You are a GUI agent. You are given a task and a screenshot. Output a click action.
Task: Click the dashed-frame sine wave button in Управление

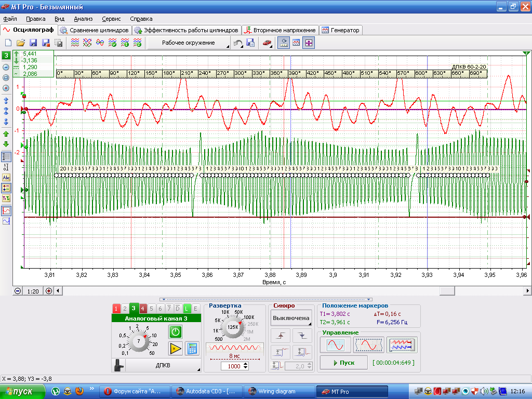368,345
